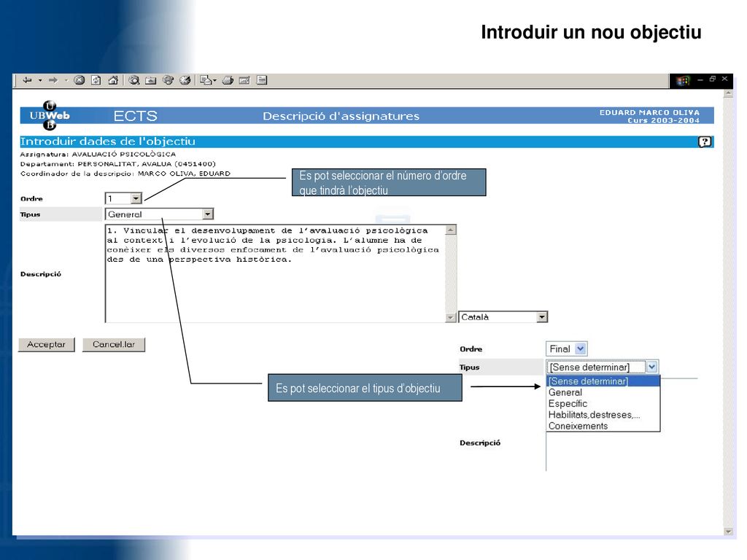The height and width of the screenshot is (560, 747).
Task: Go back with the browser Back arrow
Action: [x=27, y=80]
